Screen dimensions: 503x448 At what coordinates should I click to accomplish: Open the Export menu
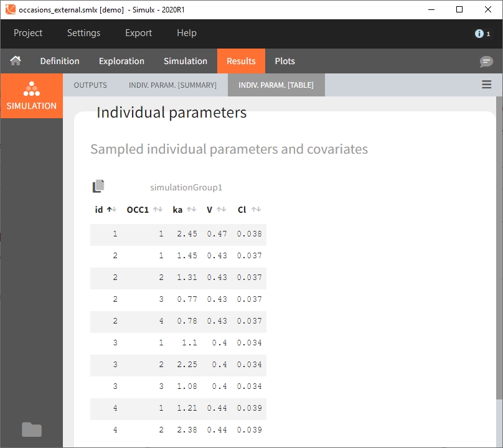point(138,33)
